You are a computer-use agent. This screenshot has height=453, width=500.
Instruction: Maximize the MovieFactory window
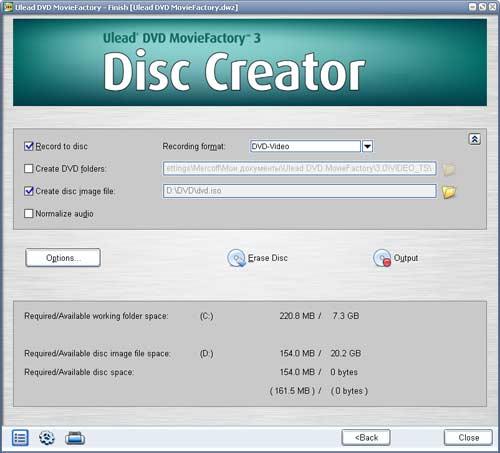(x=482, y=7)
